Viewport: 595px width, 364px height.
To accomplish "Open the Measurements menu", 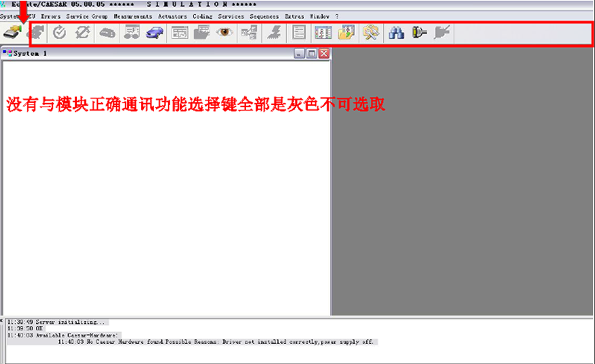I will (133, 16).
